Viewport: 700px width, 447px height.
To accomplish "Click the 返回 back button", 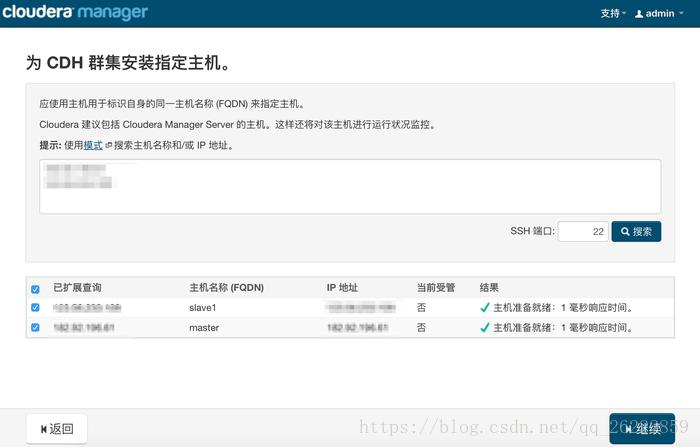I will 57,429.
